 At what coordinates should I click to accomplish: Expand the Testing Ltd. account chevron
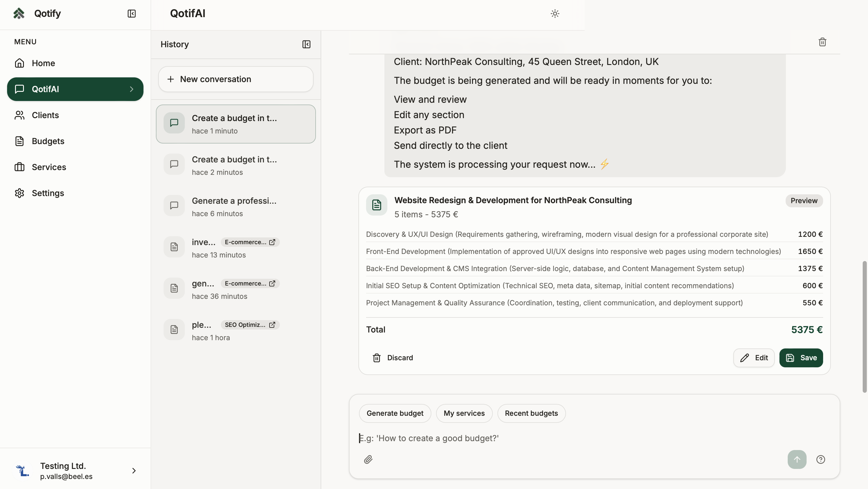(x=134, y=470)
